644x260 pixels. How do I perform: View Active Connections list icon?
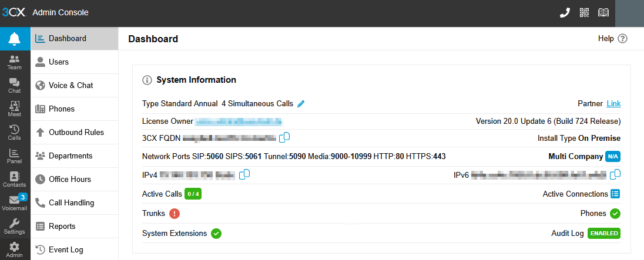[615, 194]
